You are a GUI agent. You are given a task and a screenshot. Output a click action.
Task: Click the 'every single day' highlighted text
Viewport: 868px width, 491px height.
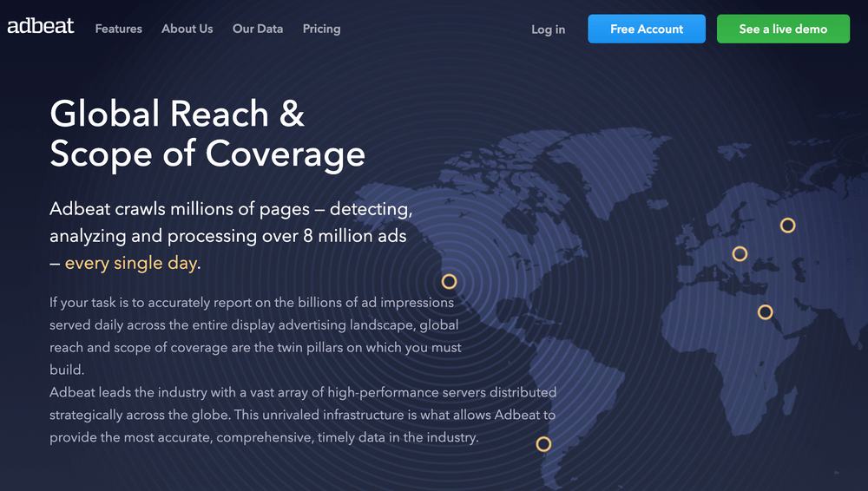click(131, 263)
